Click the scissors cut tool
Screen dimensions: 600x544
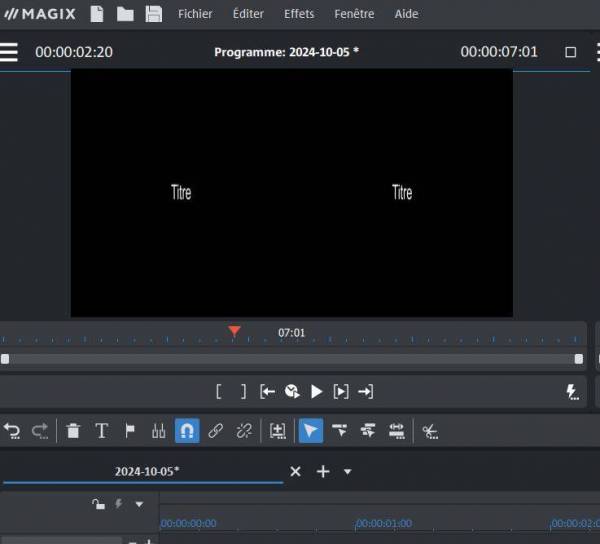(430, 432)
